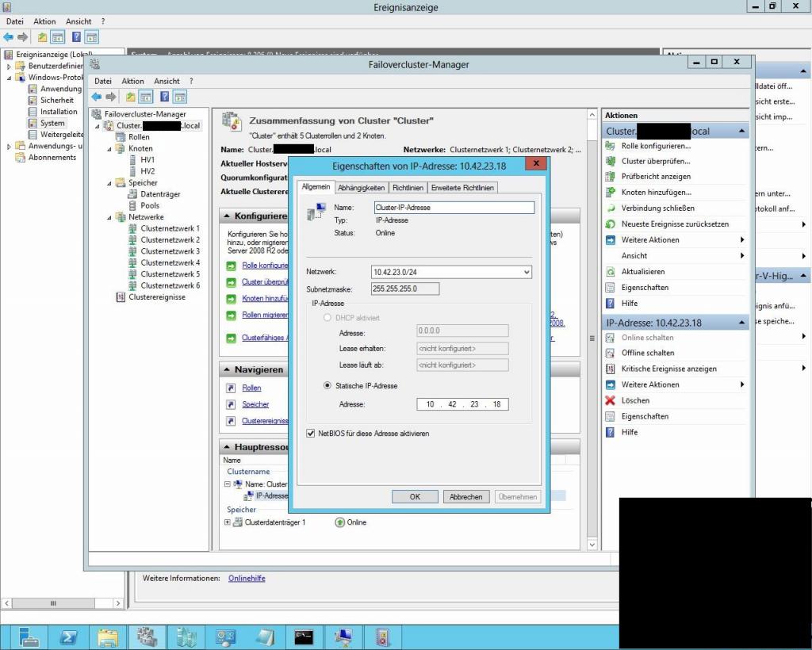Image resolution: width=812 pixels, height=650 pixels.
Task: Click the Rolle konfigurieren action icon
Action: (611, 146)
